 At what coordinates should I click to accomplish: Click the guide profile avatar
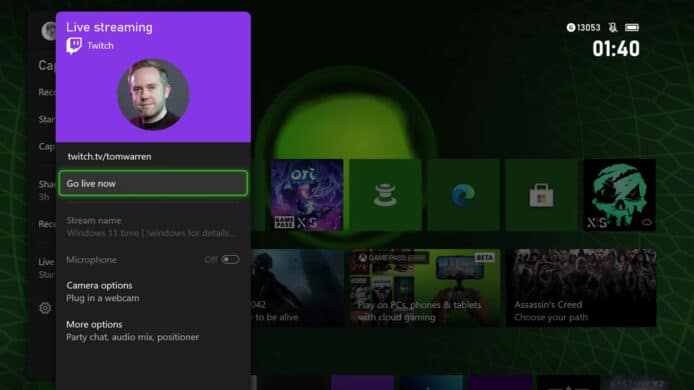49,31
